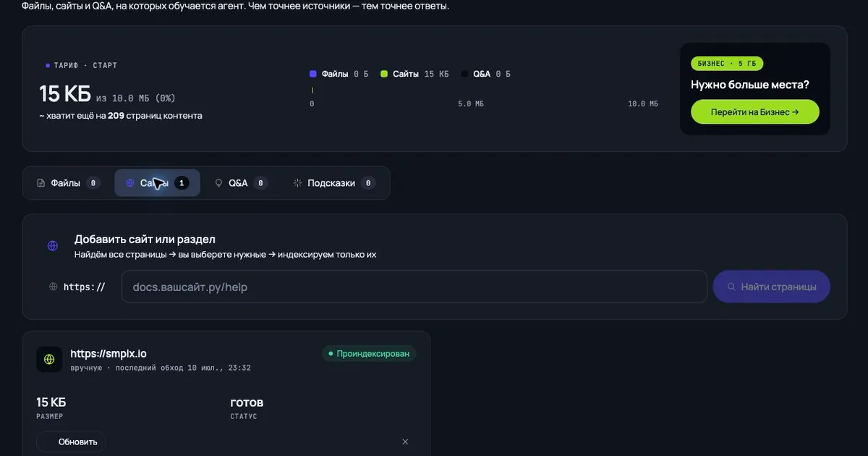Image resolution: width=868 pixels, height=456 pixels.
Task: Click the sparkle icon in Подсказки tab
Action: click(297, 183)
